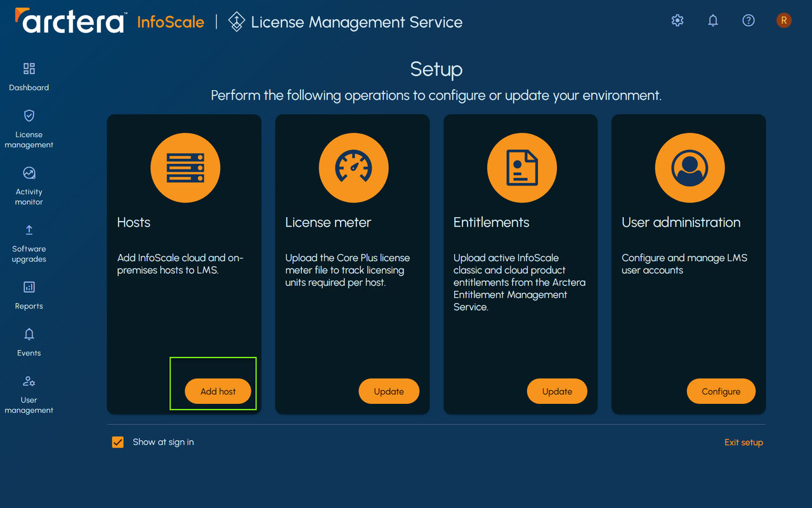Select License management sidebar label
Image resolution: width=812 pixels, height=508 pixels.
[x=29, y=140]
